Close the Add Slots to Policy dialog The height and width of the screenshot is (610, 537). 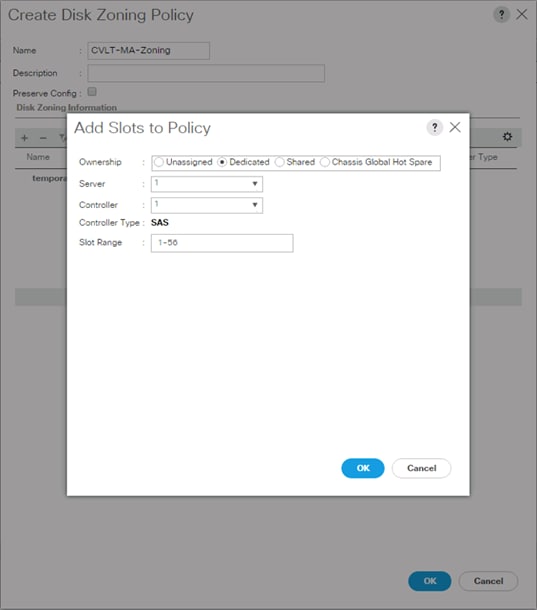coord(455,127)
